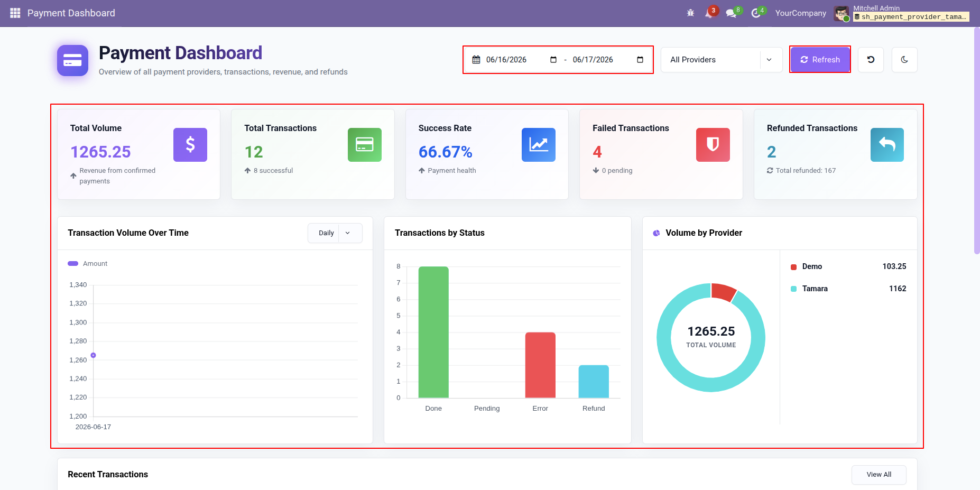
Task: Toggle the Amount legend in volume chart
Action: click(x=88, y=264)
